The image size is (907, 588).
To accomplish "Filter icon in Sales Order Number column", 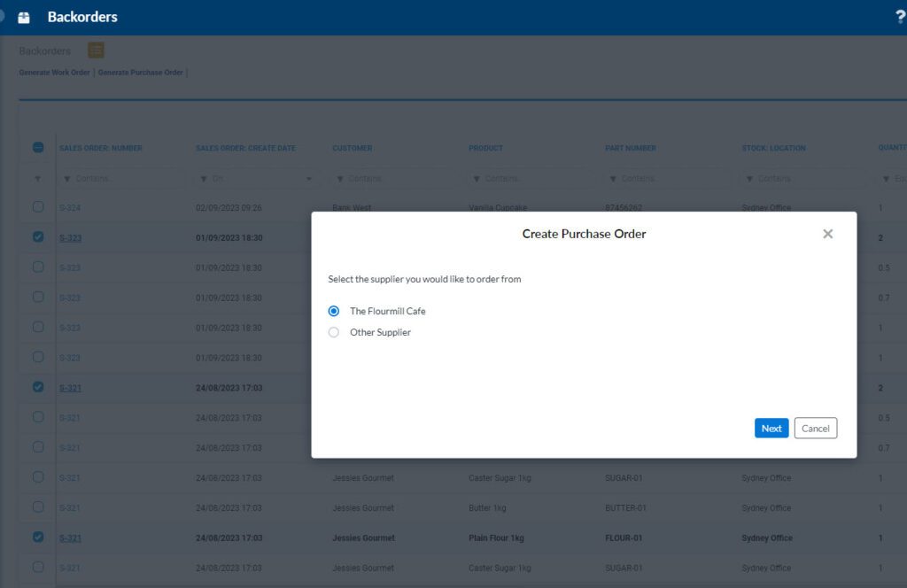I will point(66,179).
